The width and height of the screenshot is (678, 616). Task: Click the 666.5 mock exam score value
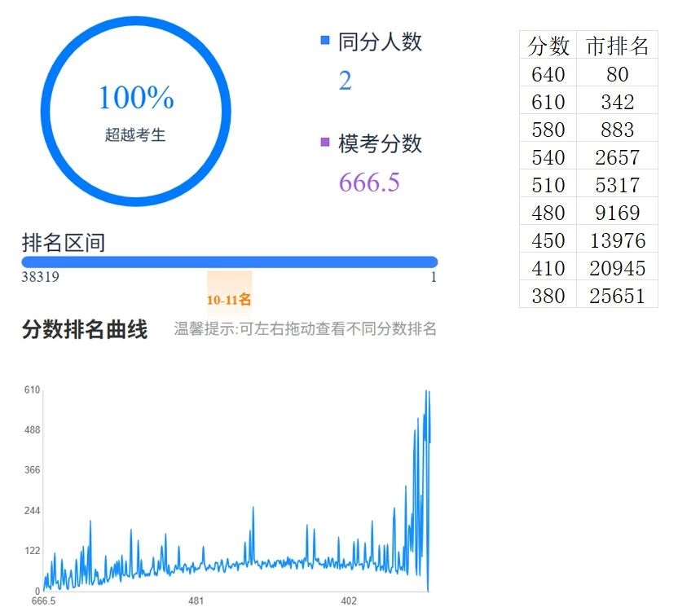coord(369,182)
